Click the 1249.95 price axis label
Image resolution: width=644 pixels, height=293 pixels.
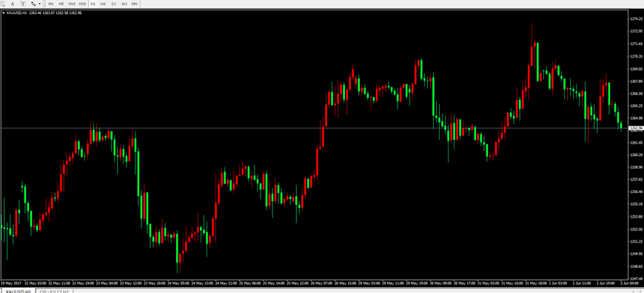tap(636, 254)
